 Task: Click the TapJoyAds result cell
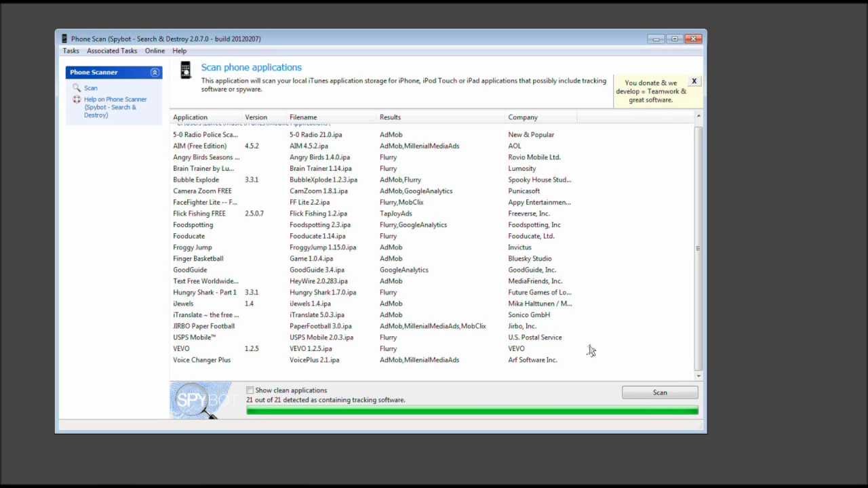click(396, 213)
